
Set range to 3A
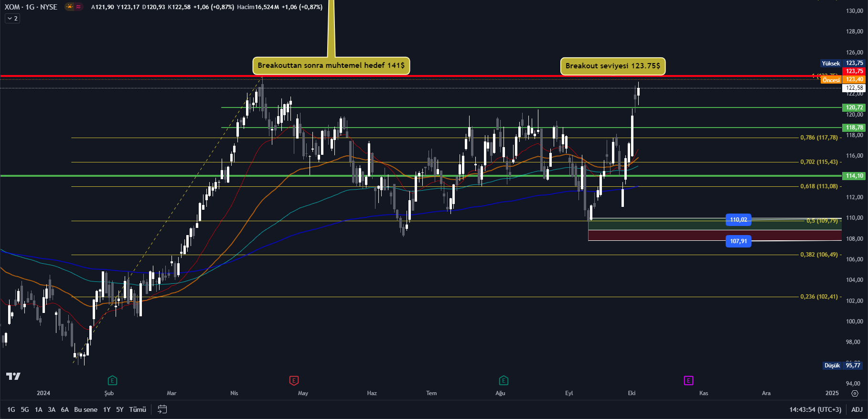pos(52,409)
